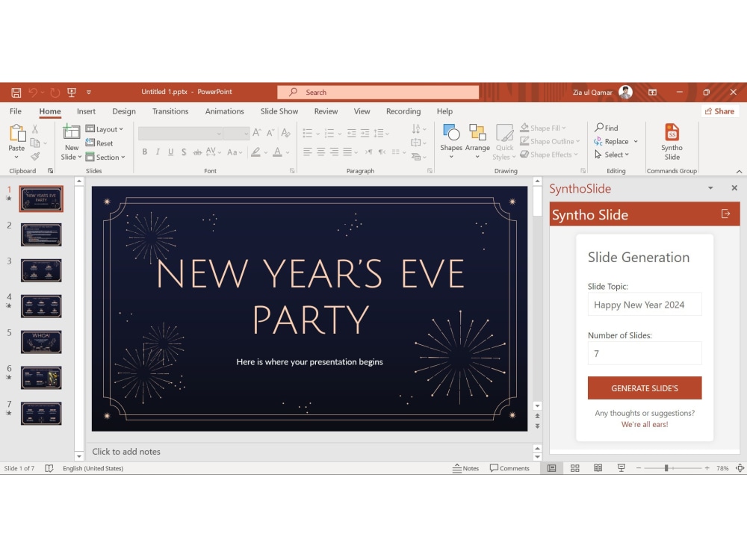Click the bullets list icon
The image size is (747, 560).
307,133
